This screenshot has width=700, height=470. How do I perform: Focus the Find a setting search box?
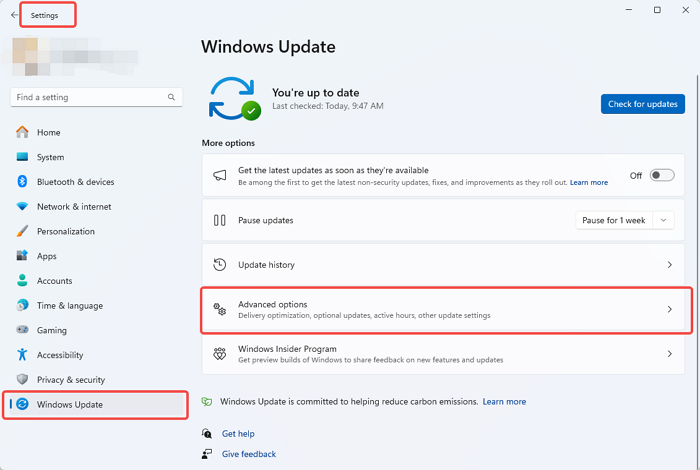pos(88,98)
